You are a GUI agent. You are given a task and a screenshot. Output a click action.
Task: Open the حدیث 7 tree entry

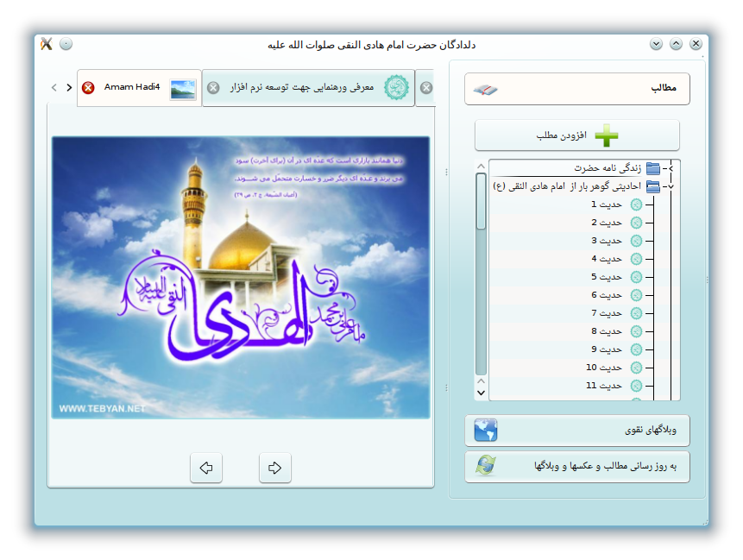[607, 313]
